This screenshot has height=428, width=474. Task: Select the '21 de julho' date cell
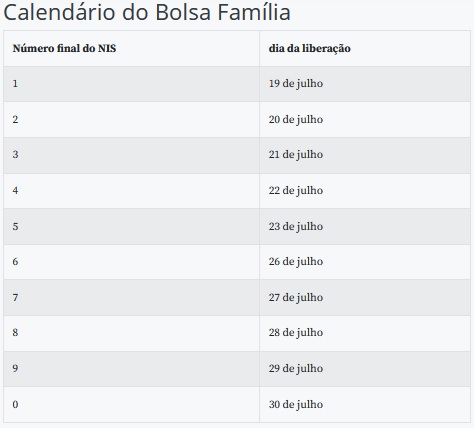[365, 155]
